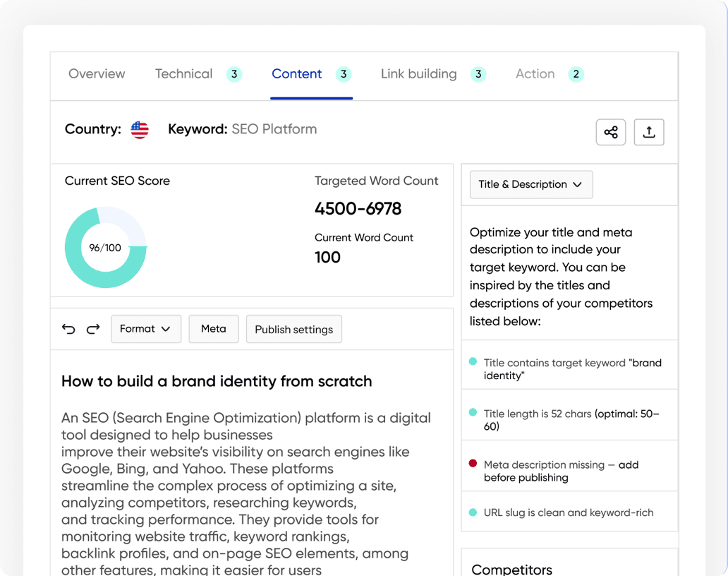
Task: Click 'URL slug is clean' check item
Action: (570, 512)
